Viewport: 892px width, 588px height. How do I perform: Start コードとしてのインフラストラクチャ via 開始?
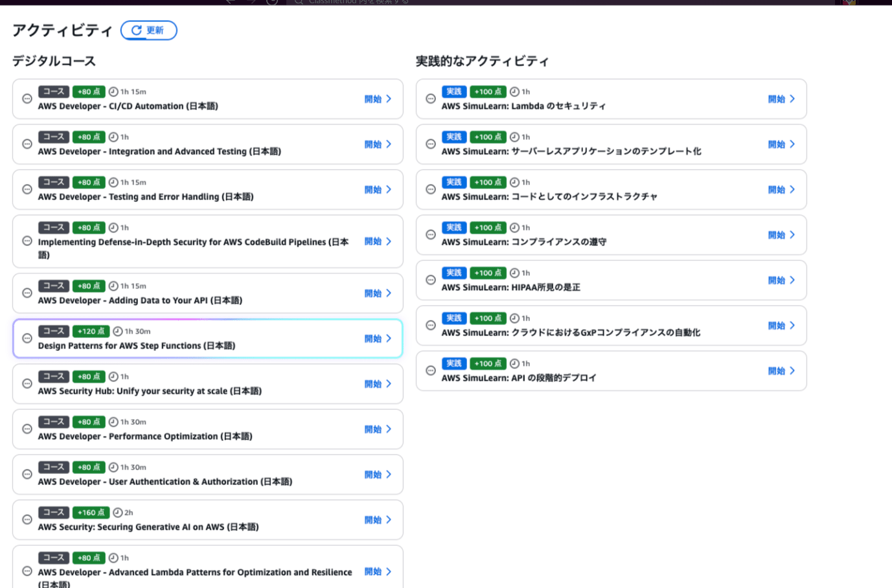(782, 190)
